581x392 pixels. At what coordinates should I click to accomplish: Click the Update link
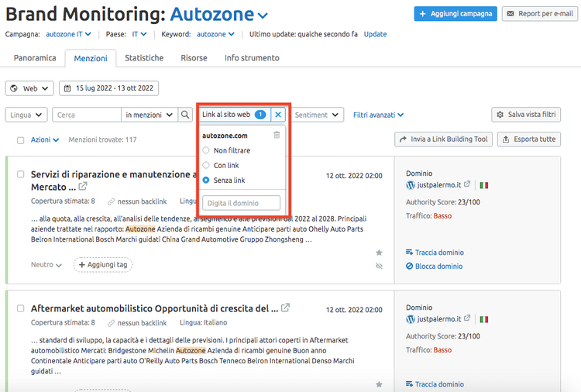375,34
